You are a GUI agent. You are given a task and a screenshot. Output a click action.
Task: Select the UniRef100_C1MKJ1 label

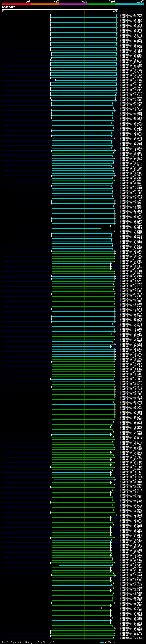(131, 95)
